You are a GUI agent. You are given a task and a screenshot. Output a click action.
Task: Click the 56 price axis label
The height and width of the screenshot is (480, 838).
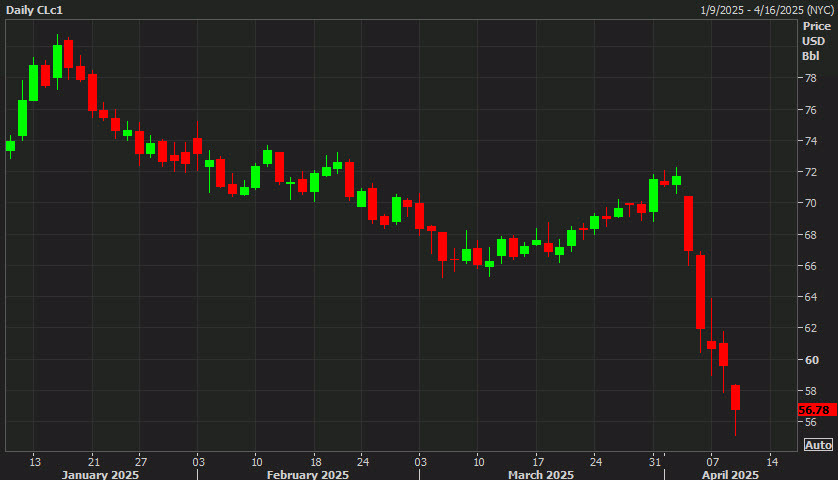[x=810, y=422]
